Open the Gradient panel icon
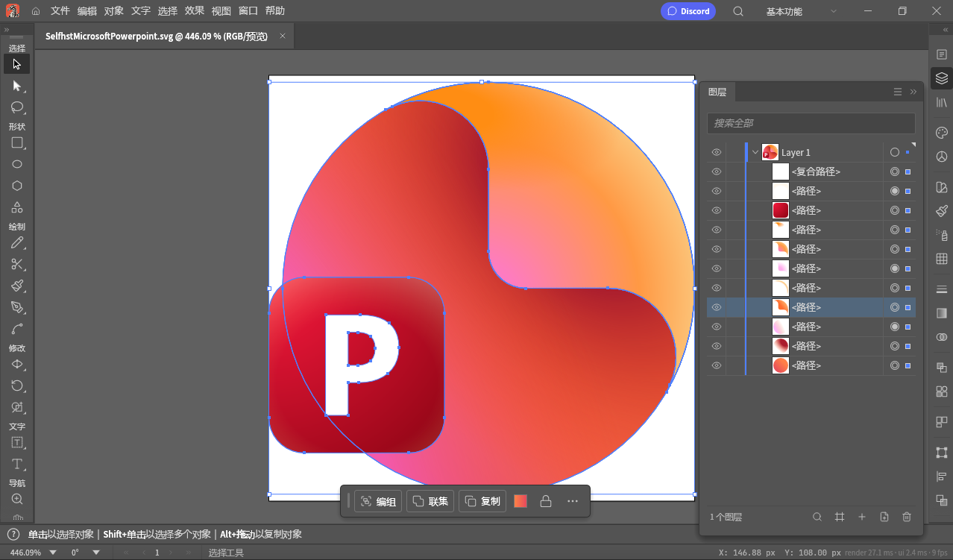953x560 pixels. [942, 313]
